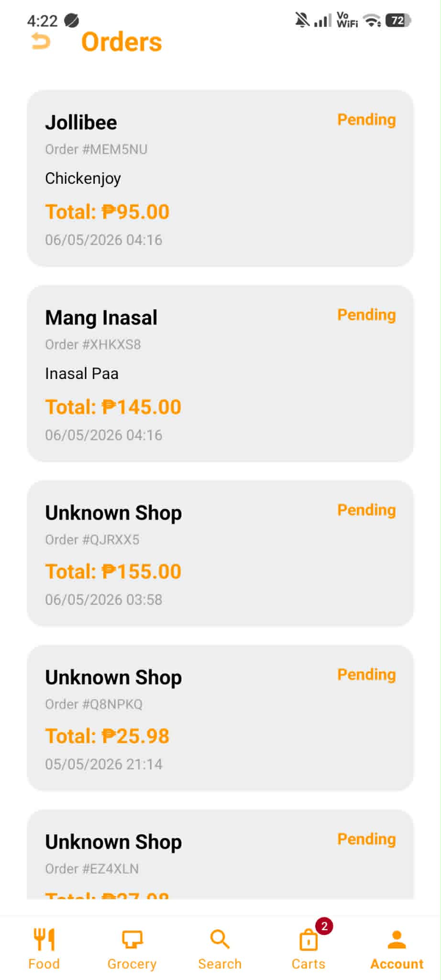Image resolution: width=441 pixels, height=980 pixels.
Task: Tap the Orders page title
Action: tap(121, 42)
